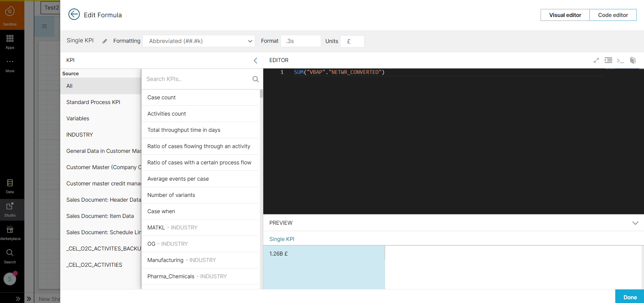Choose the Case when KPI
The width and height of the screenshot is (644, 303).
point(200,211)
